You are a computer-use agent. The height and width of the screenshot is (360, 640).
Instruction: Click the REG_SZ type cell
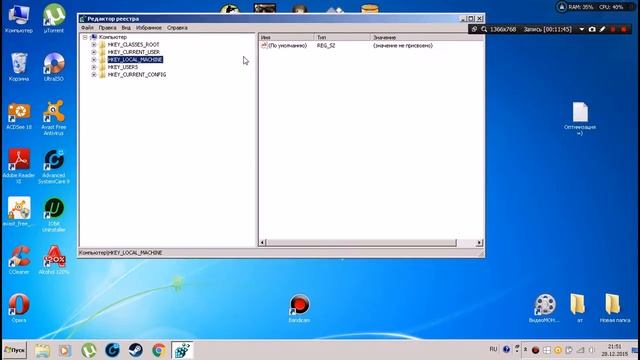click(x=326, y=46)
